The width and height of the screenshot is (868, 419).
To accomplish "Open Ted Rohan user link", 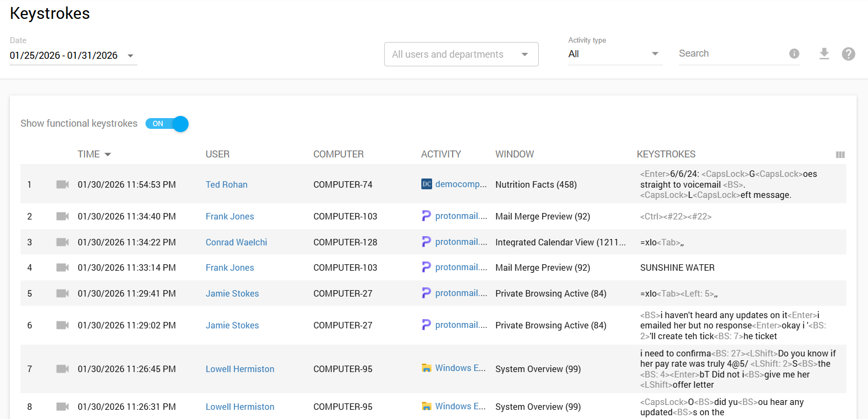I will pyautogui.click(x=226, y=184).
